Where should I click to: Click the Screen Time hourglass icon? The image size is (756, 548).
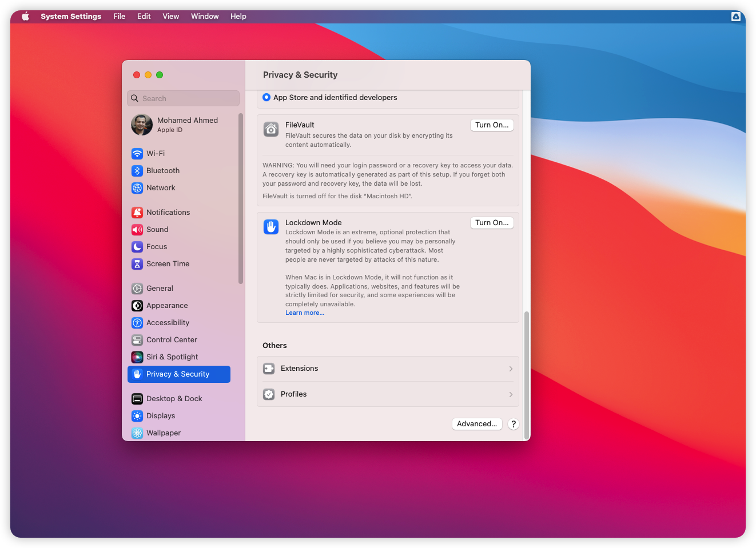[137, 264]
